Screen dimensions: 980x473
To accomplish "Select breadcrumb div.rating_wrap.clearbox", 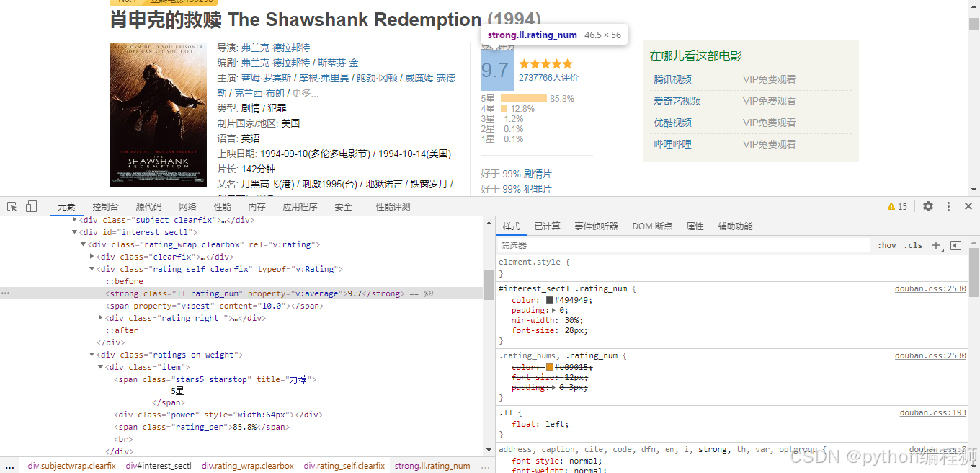I will coord(248,466).
